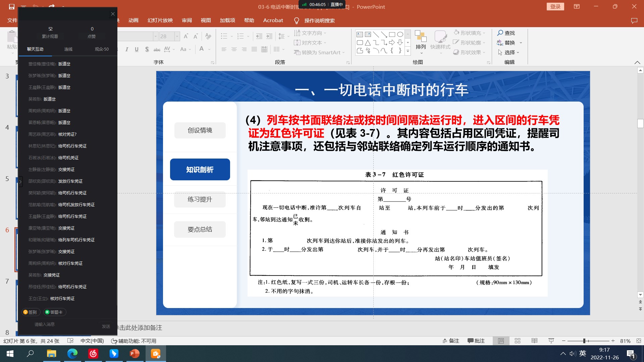644x362 pixels.
Task: Click the Find (查找) magnifier icon
Action: [500, 33]
